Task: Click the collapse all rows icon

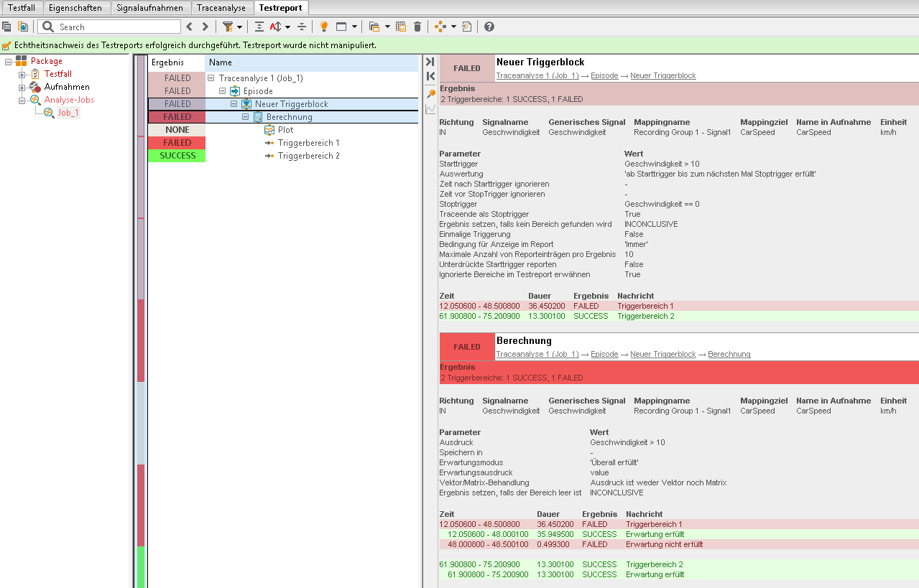Action: pyautogui.click(x=302, y=27)
